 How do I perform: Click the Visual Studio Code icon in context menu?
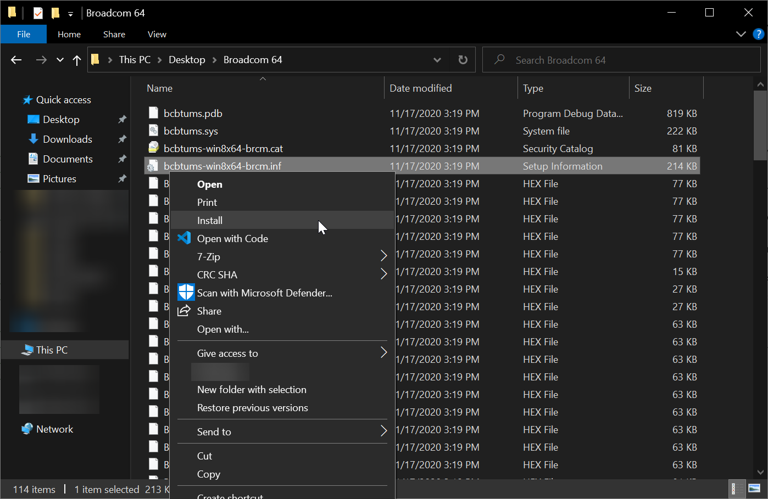184,238
